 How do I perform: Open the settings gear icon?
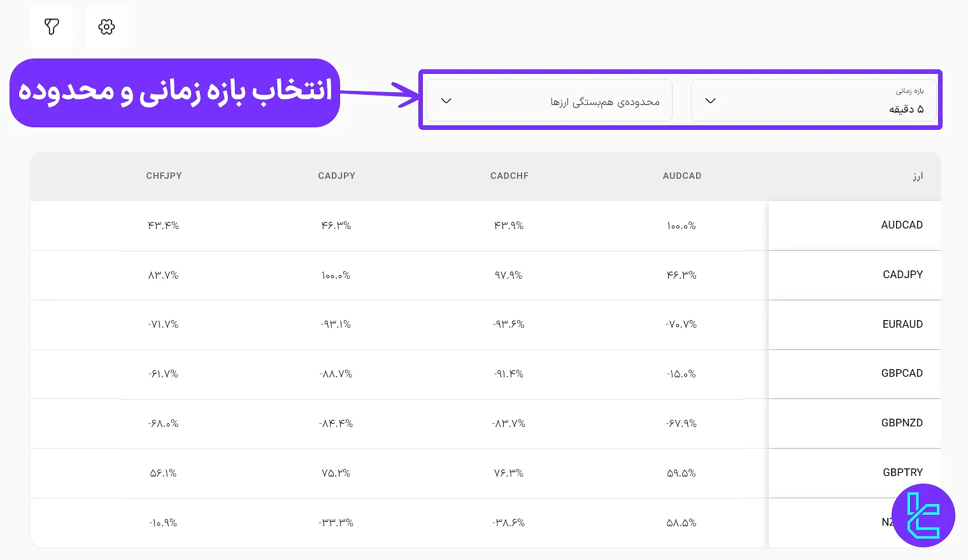coord(106,27)
